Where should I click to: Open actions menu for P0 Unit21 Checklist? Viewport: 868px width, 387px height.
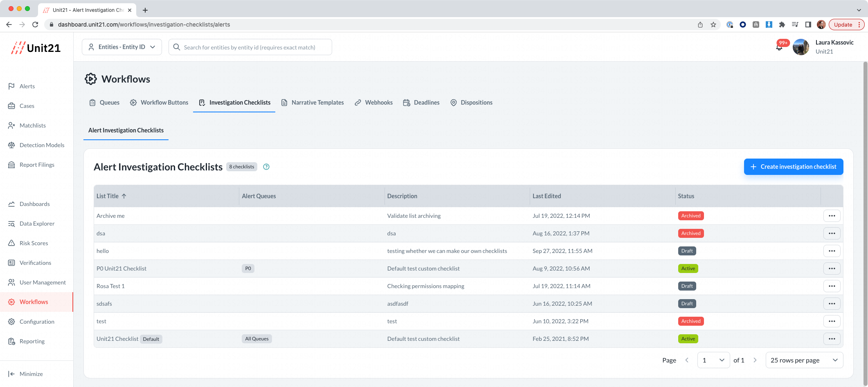[832, 268]
